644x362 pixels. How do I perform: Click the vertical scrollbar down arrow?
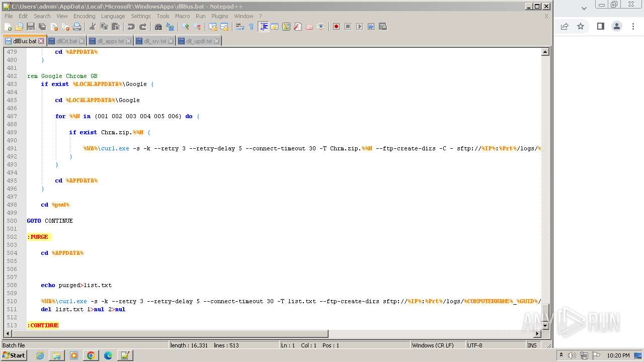click(545, 326)
